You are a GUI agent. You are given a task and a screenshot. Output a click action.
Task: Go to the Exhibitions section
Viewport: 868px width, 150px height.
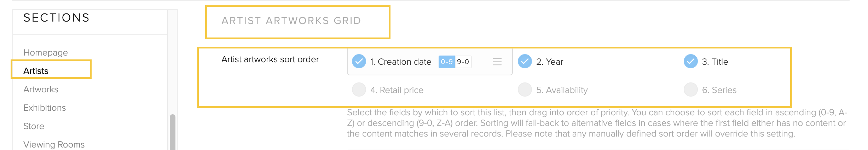coord(45,108)
